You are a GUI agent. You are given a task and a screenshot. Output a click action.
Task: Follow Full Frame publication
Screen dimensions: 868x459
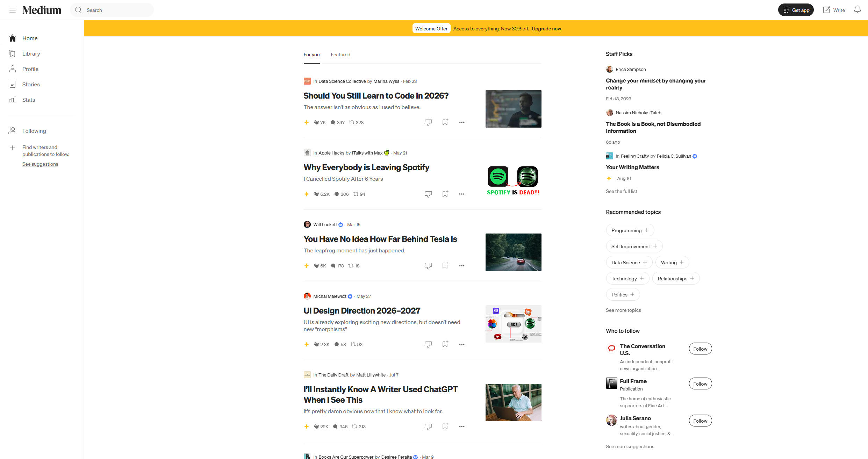(700, 384)
